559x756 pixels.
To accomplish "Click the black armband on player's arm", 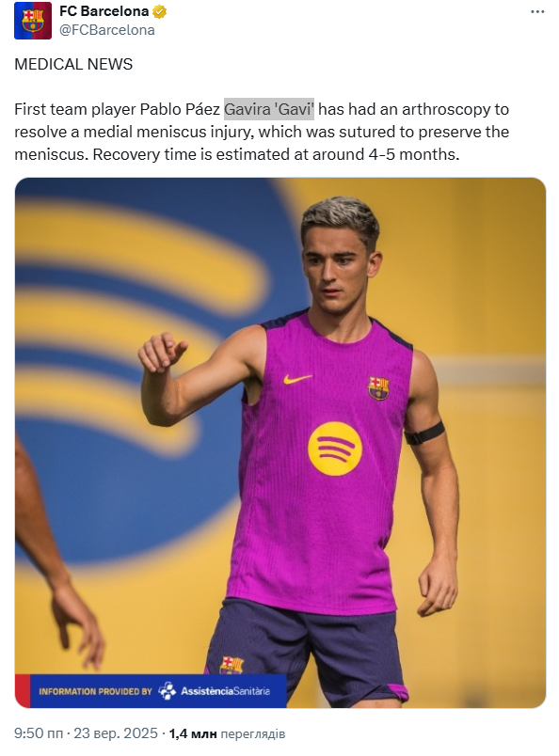I will click(424, 433).
